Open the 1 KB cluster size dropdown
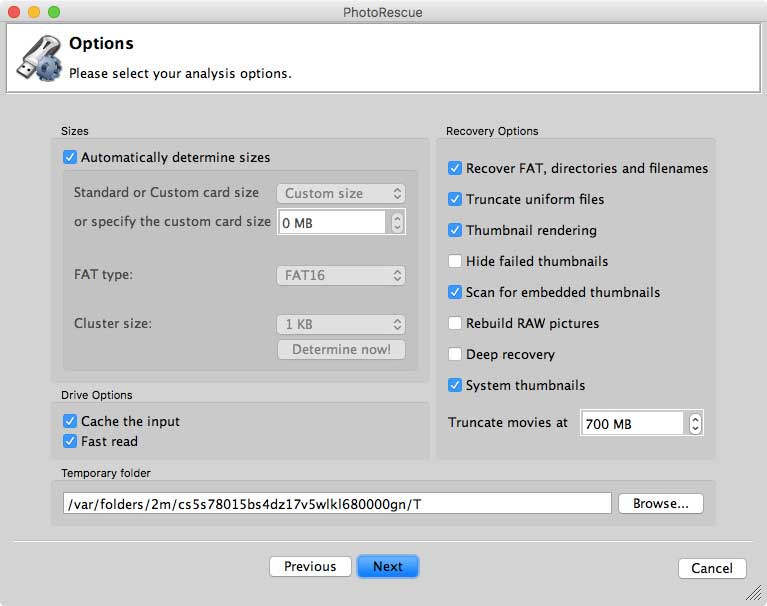The image size is (767, 606). 341,324
